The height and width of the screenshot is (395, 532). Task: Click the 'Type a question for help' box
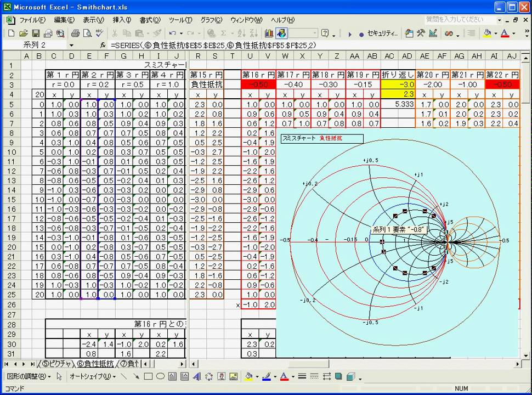click(x=460, y=20)
